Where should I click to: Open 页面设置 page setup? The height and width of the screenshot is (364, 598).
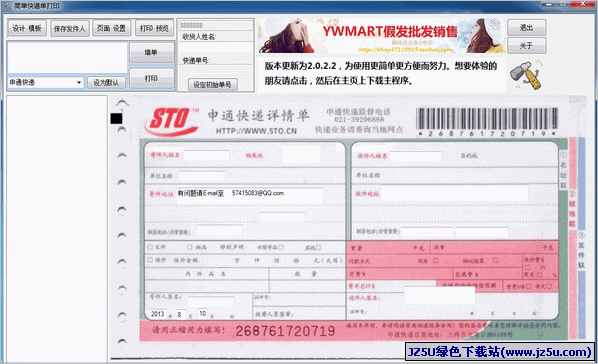tap(111, 28)
